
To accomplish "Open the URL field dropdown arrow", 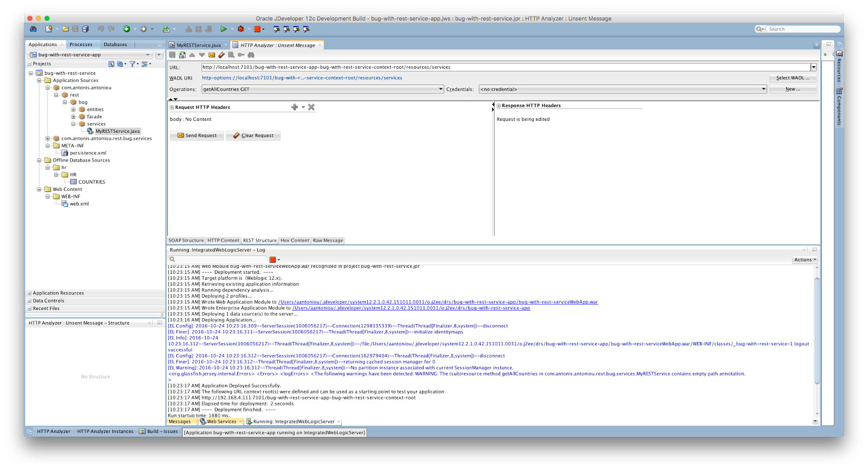I will coord(813,67).
